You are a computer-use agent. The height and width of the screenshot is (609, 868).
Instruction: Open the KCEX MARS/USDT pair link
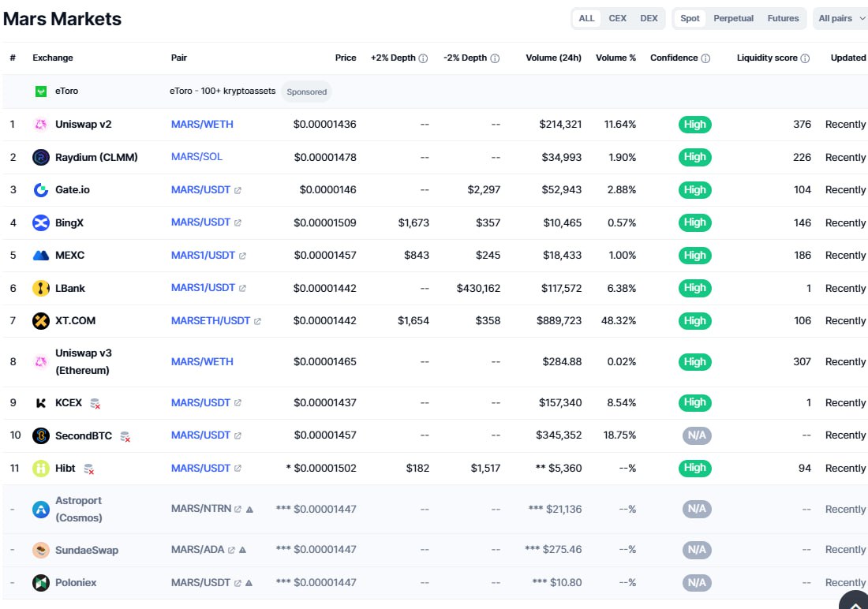[200, 402]
